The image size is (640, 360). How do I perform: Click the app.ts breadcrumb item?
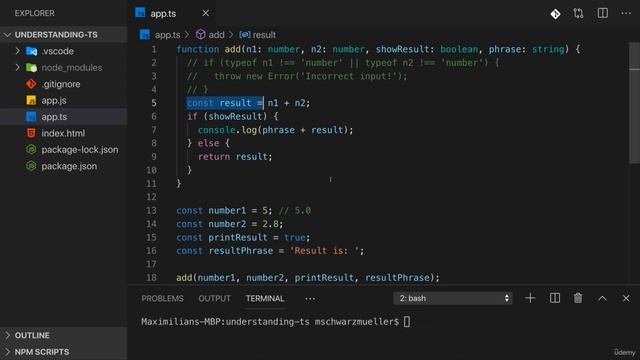tap(167, 35)
